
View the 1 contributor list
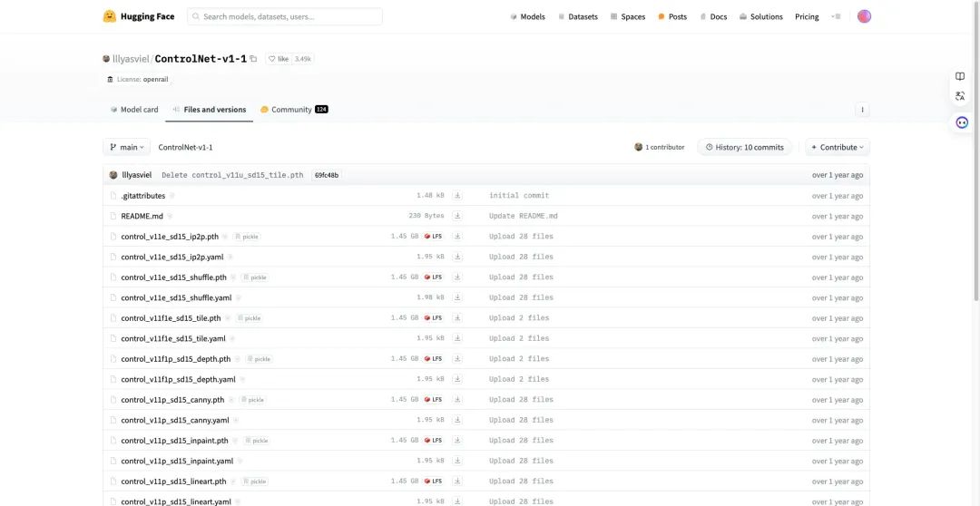click(x=660, y=148)
